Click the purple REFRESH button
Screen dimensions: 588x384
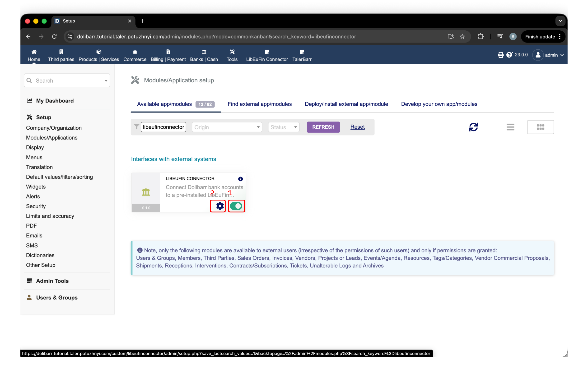(x=323, y=127)
